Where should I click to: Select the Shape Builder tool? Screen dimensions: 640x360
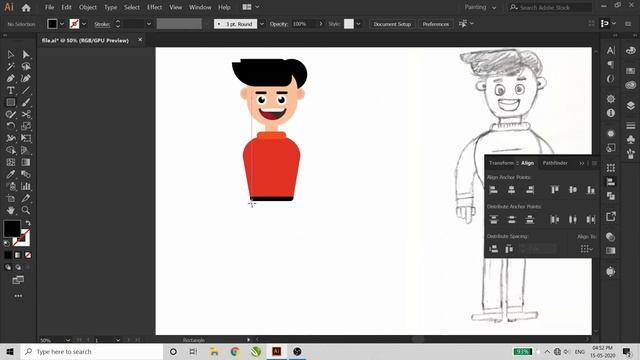pyautogui.click(x=11, y=150)
